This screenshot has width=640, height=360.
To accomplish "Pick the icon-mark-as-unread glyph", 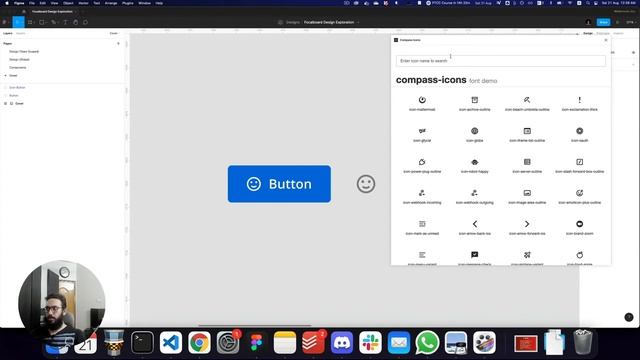I will [422, 224].
